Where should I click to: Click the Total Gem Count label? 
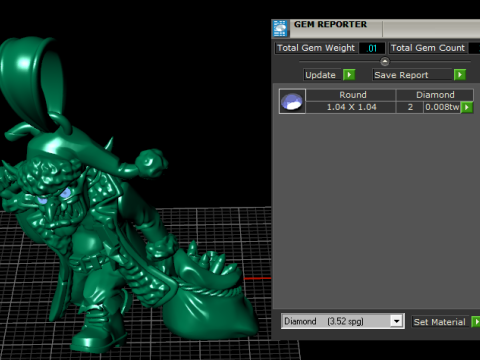coord(428,48)
